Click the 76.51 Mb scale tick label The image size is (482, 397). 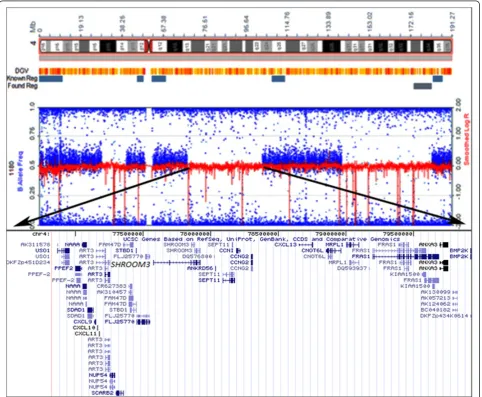click(205, 23)
